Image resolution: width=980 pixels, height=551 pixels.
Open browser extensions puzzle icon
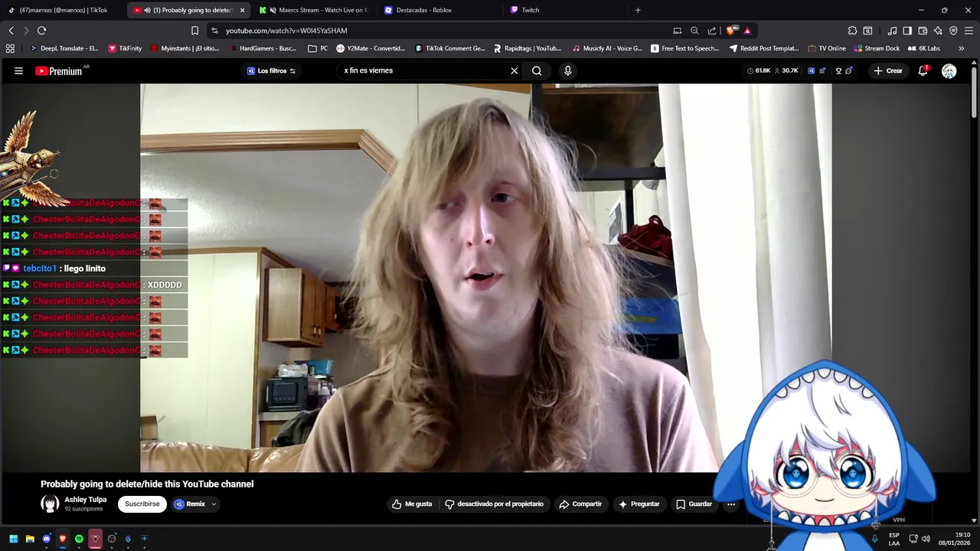pos(852,31)
